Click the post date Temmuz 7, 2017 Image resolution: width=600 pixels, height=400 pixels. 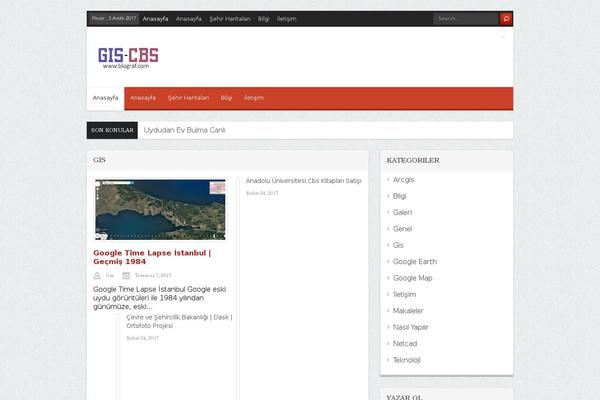point(153,276)
